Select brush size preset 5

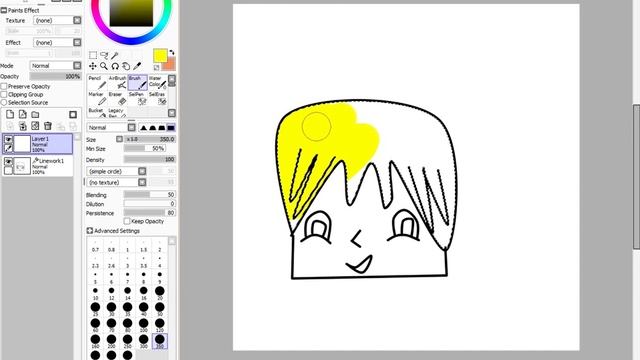tap(95, 276)
